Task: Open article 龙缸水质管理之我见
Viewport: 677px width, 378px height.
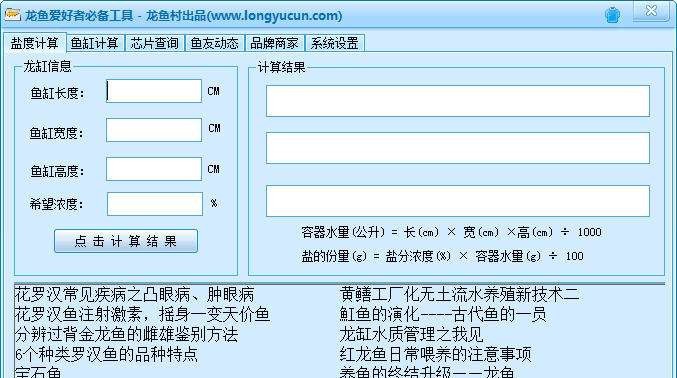Action: pos(411,334)
